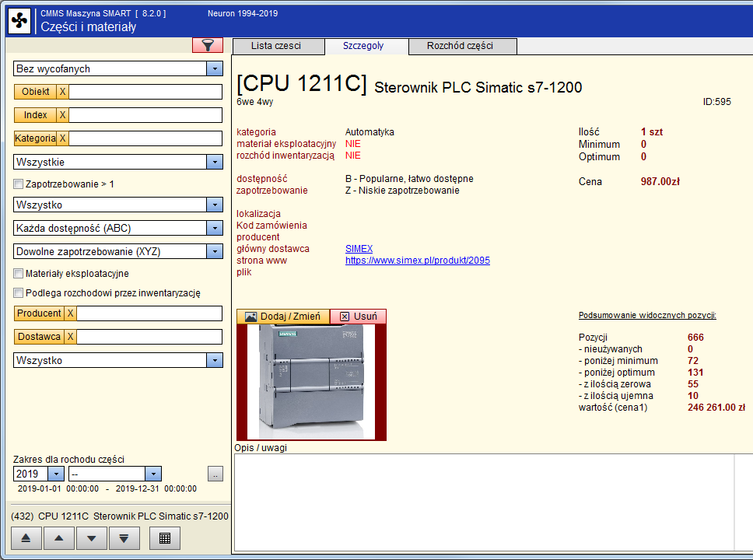Click the Index filter button
This screenshot has width=753, height=560.
35,115
